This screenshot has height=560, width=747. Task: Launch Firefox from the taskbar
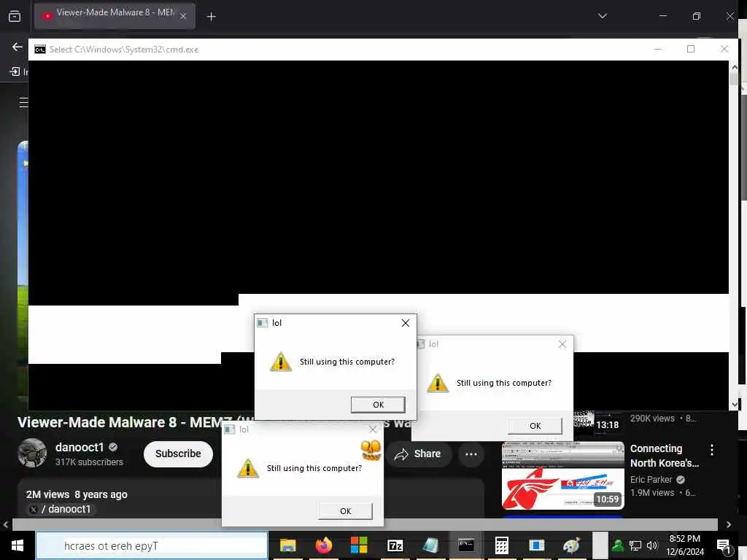(323, 545)
